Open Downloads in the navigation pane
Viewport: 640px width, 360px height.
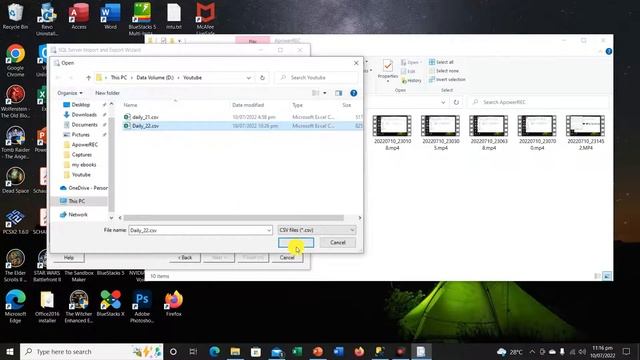coord(84,115)
